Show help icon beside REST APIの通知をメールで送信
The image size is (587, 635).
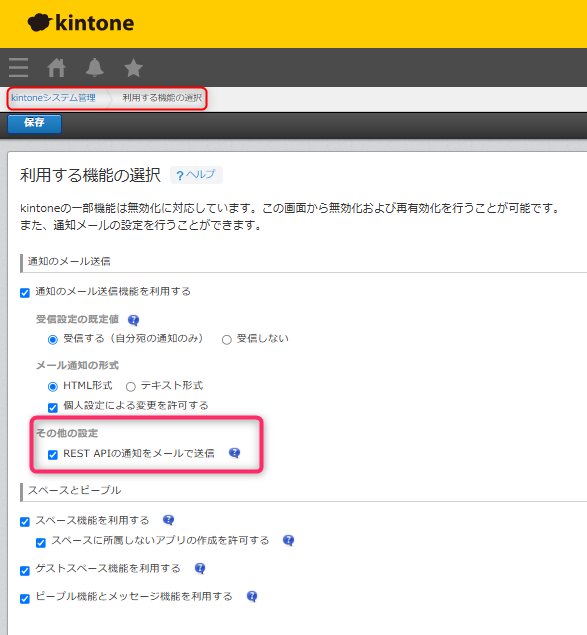pos(234,453)
